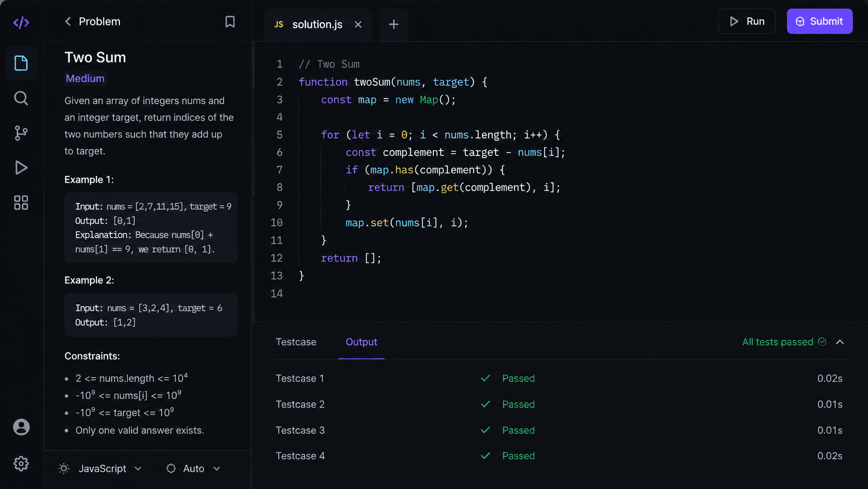This screenshot has height=489, width=868.
Task: Open the search sidebar icon
Action: (21, 98)
